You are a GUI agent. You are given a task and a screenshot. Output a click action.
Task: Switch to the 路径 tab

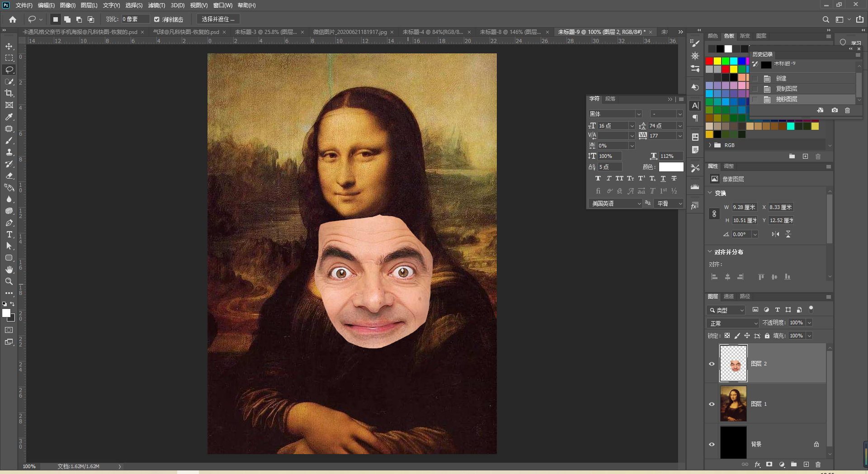click(745, 297)
